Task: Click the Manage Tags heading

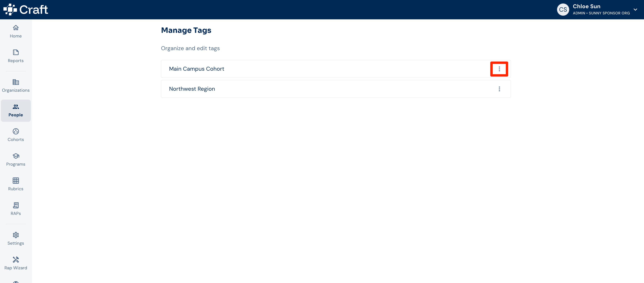Action: [x=186, y=30]
